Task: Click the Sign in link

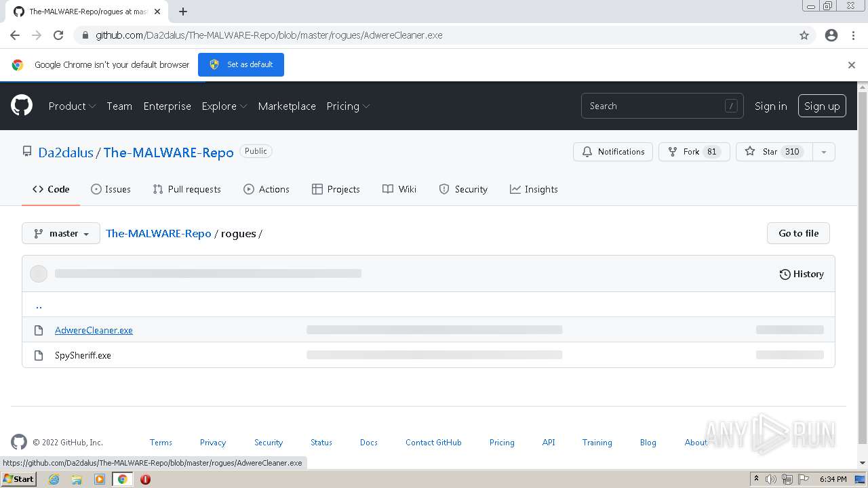Action: (x=771, y=106)
